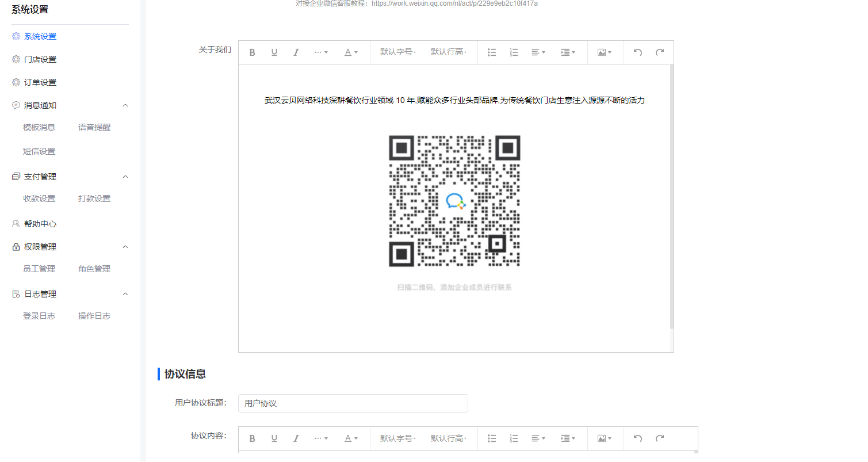The image size is (868, 462).
Task: Go to 模板消息 page
Action: (x=39, y=127)
